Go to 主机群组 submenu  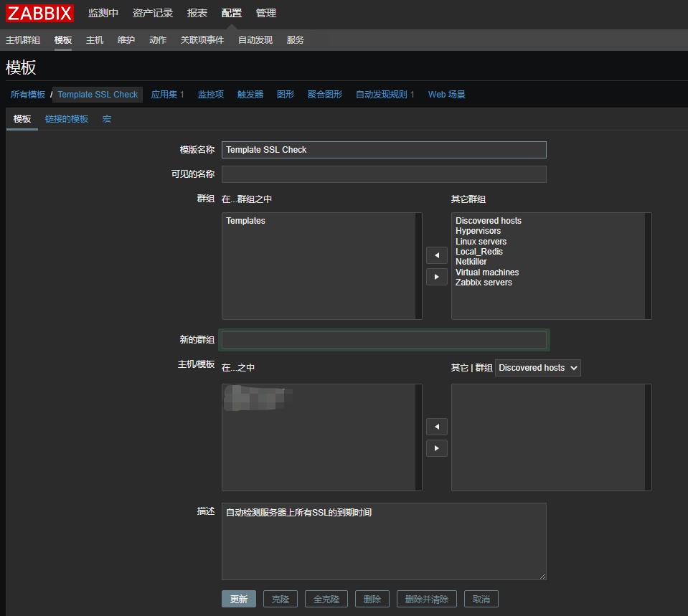pos(23,40)
